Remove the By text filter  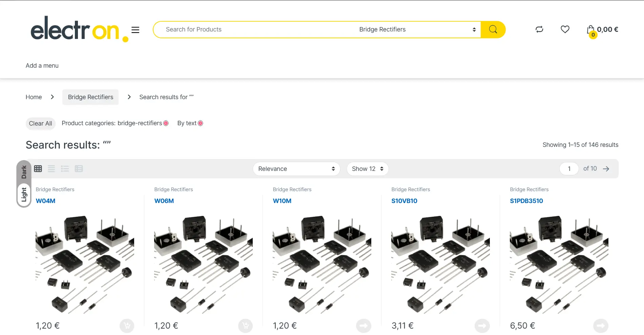click(201, 123)
